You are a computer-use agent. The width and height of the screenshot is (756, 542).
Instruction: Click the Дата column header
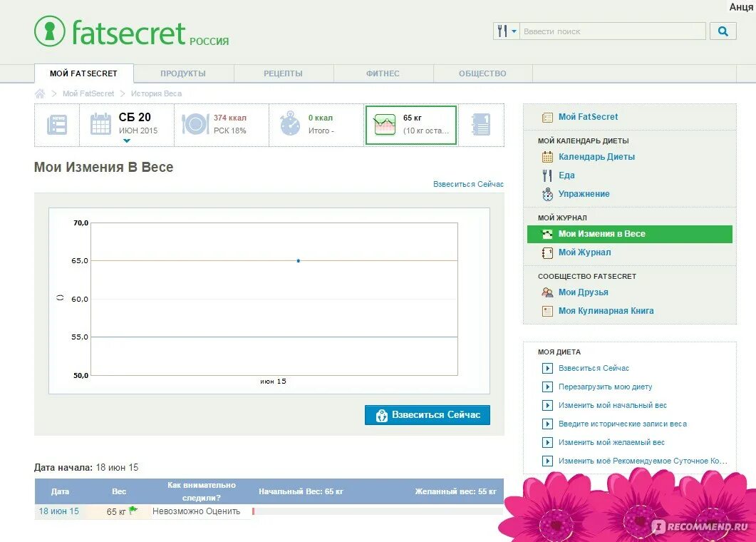[x=61, y=491]
